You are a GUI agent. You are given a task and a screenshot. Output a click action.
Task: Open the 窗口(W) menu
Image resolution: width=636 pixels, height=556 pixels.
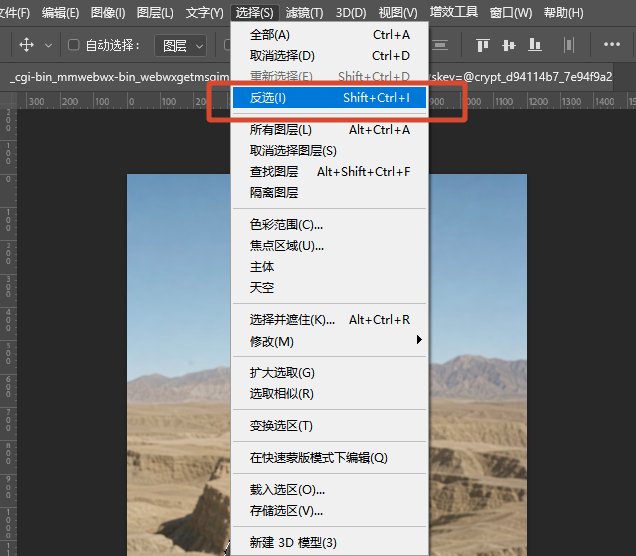click(x=511, y=13)
